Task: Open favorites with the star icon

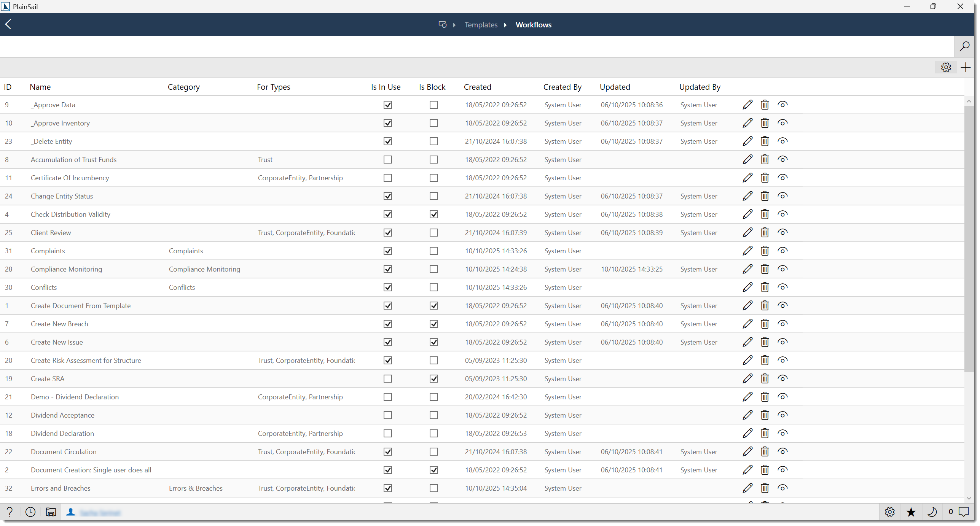Action: pyautogui.click(x=911, y=512)
